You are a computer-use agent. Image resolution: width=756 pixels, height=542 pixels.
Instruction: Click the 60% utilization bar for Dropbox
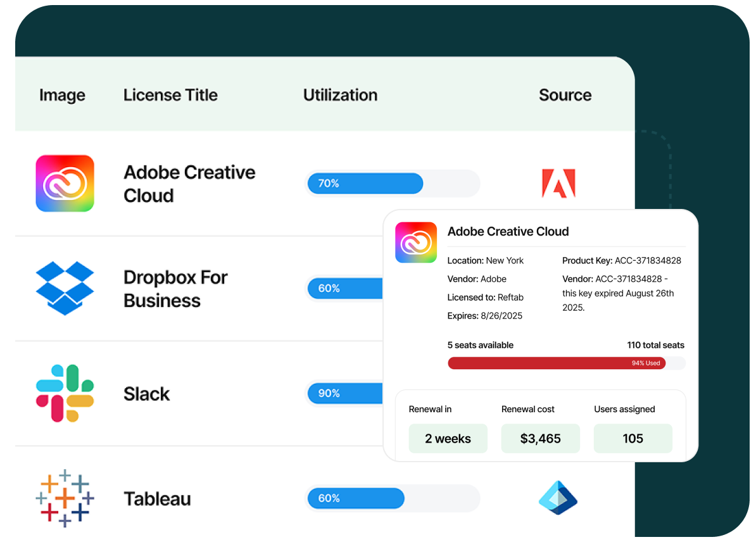pyautogui.click(x=344, y=288)
